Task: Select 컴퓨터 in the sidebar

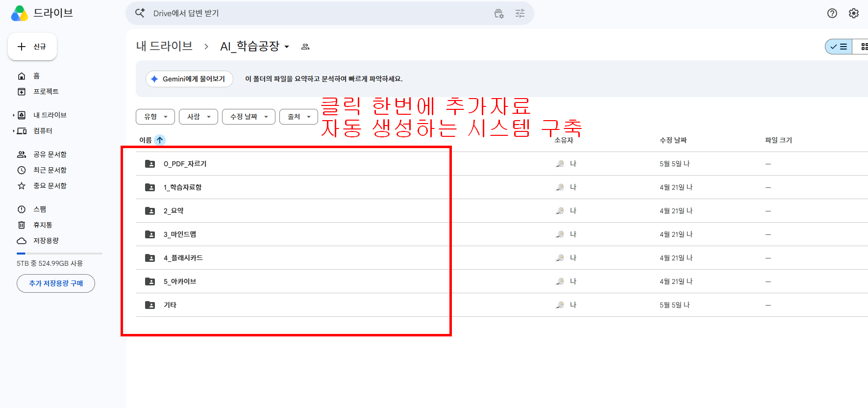Action: (43, 131)
